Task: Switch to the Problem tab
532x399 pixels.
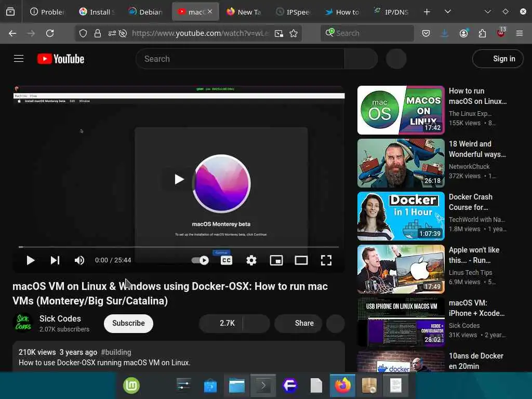Action: [47, 12]
